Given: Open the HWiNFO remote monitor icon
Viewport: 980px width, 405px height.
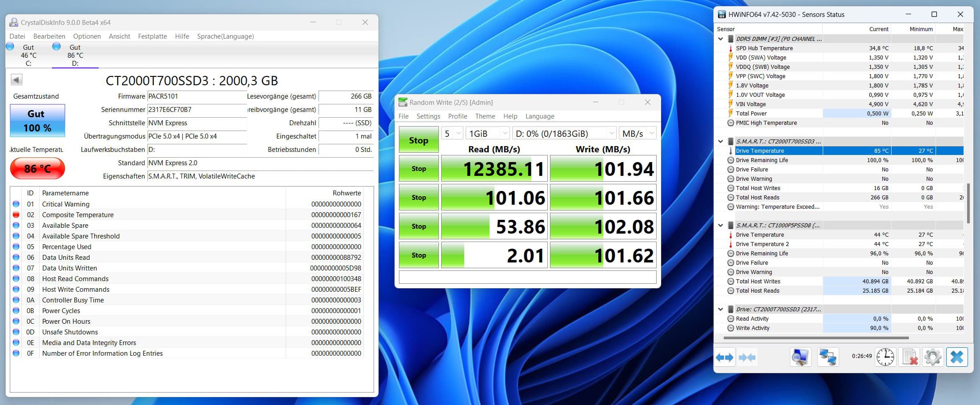Looking at the screenshot, I should point(800,357).
